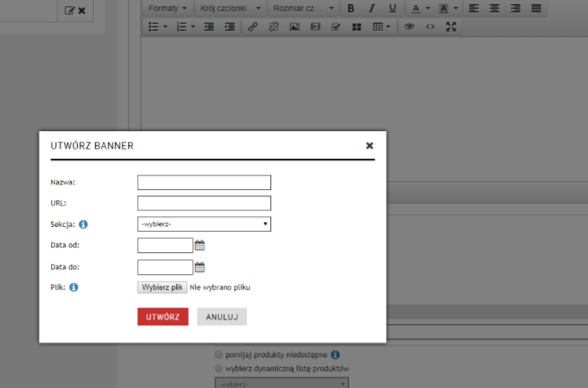Select 'wybierz dynamiczną listę produktów' radio button
Viewport: 588px width, 388px height.
tap(219, 368)
